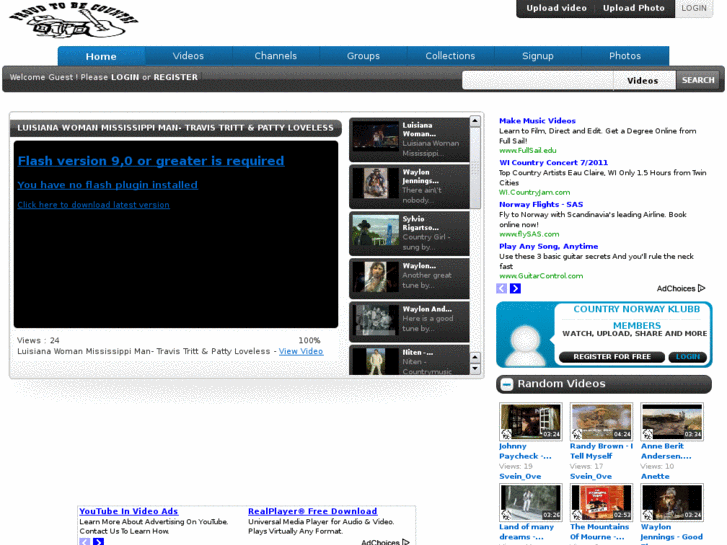Click Svein_Ove uploader under Johnny Paycheck
The width and height of the screenshot is (727, 545).
pos(520,476)
